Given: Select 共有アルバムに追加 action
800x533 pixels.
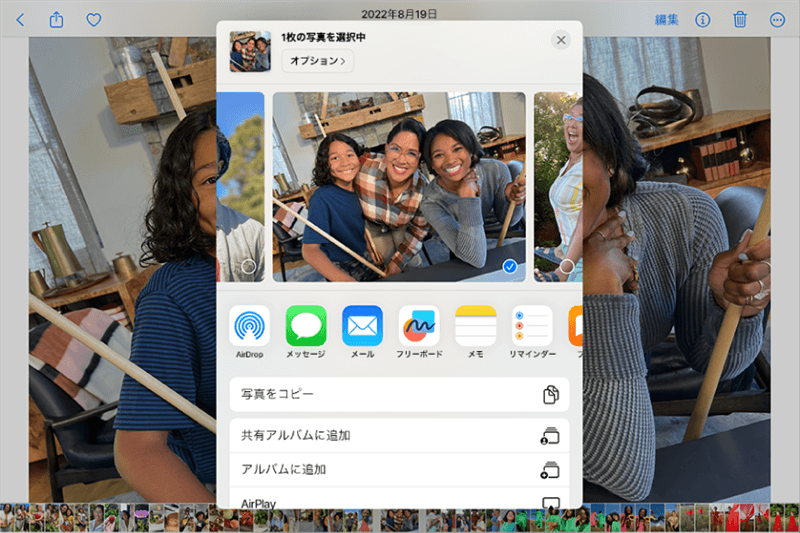Looking at the screenshot, I should click(x=399, y=436).
